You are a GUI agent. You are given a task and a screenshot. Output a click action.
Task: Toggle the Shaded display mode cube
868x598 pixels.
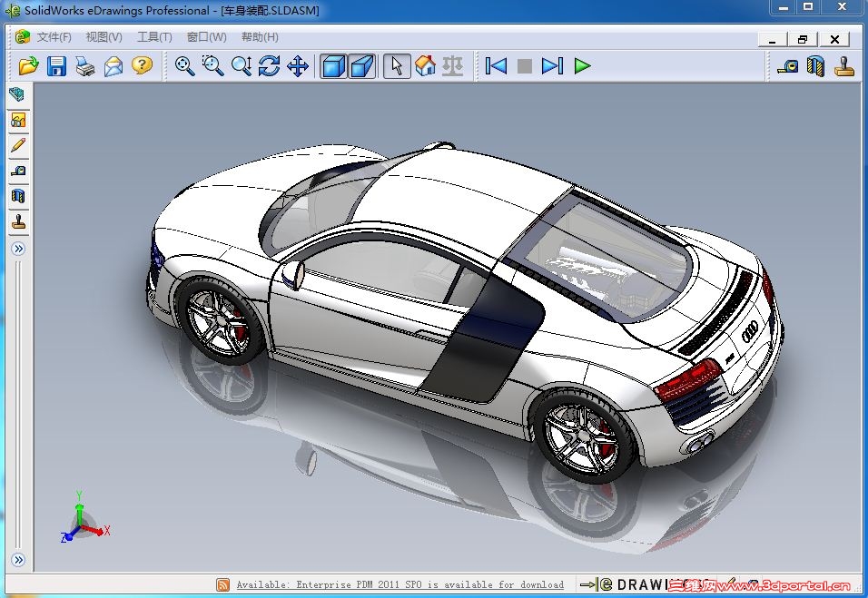click(x=333, y=66)
